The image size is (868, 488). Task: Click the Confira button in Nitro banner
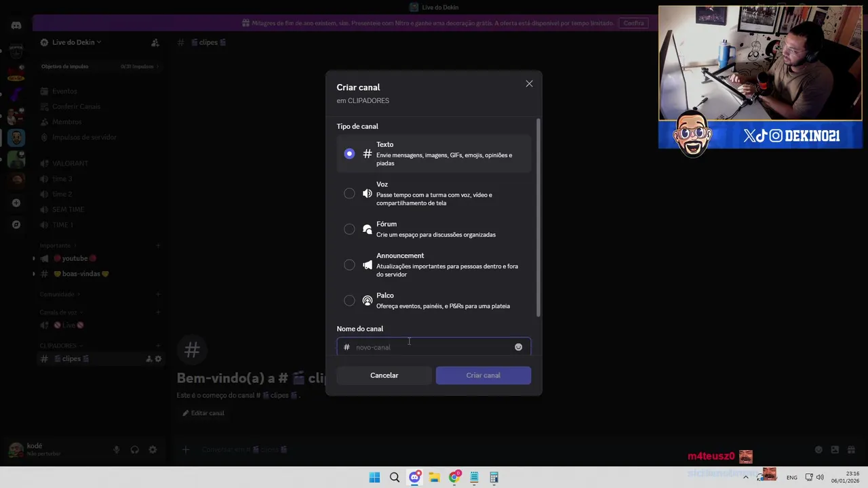click(x=633, y=23)
